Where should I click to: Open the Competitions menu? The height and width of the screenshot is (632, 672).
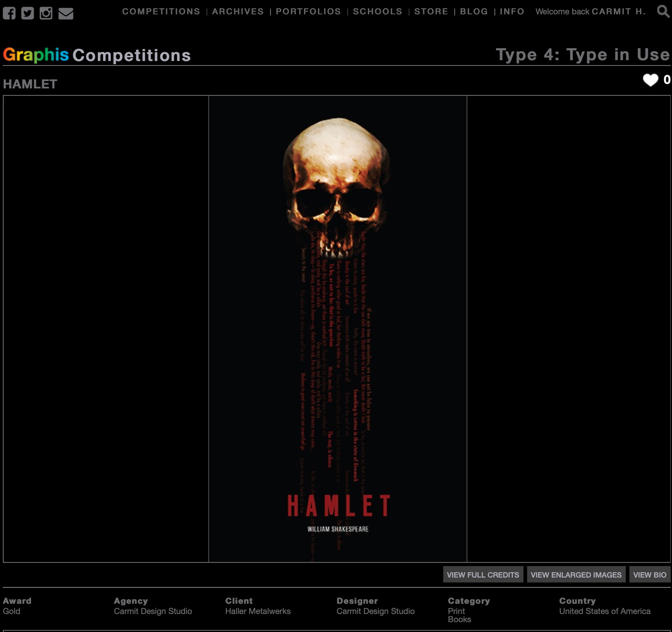pos(161,11)
